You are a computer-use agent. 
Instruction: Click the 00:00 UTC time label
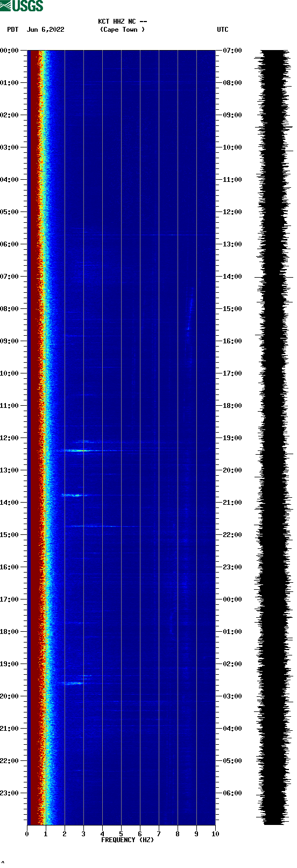point(232,599)
